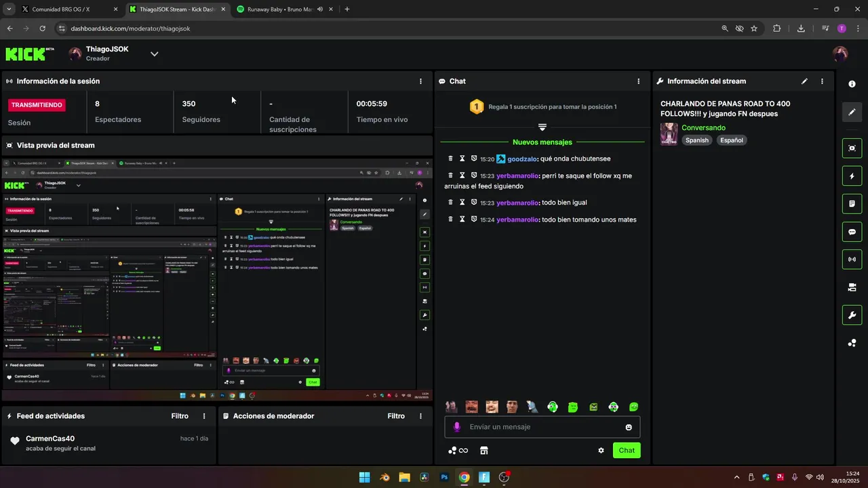Expand the ThiagoJSOK channel dropdown chevron

[154, 54]
